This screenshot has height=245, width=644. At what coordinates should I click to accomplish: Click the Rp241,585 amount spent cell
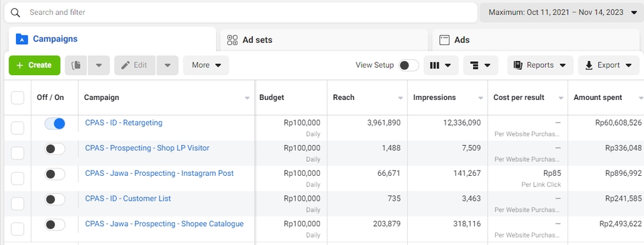[623, 199]
